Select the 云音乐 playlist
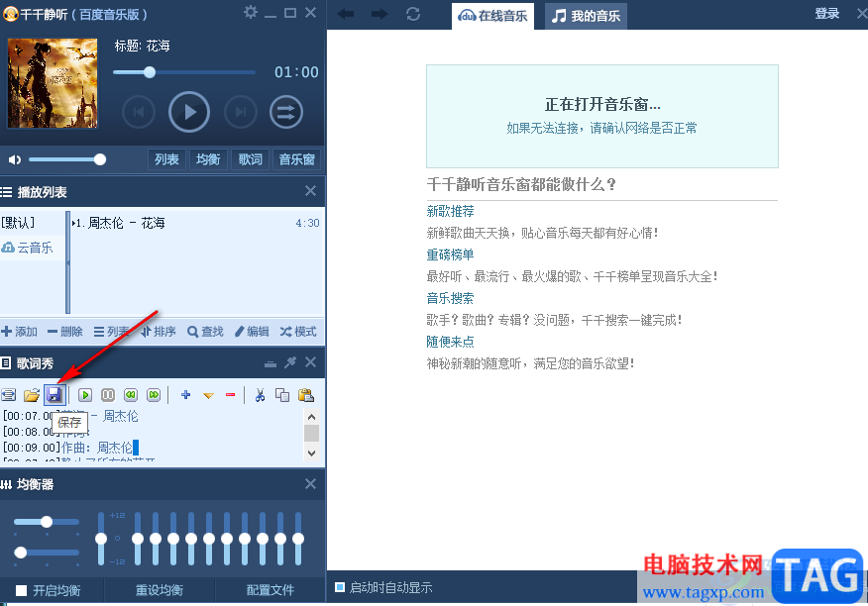The image size is (868, 606). (27, 248)
